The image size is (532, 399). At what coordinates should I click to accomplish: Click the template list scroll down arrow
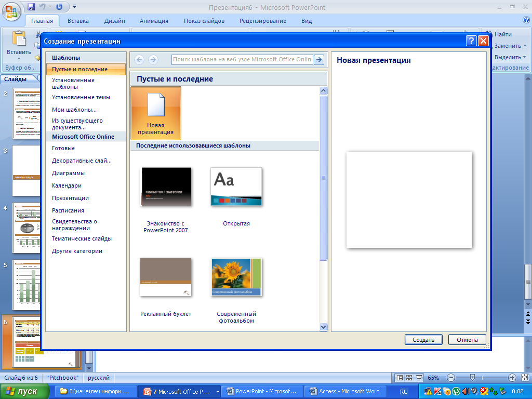click(323, 327)
